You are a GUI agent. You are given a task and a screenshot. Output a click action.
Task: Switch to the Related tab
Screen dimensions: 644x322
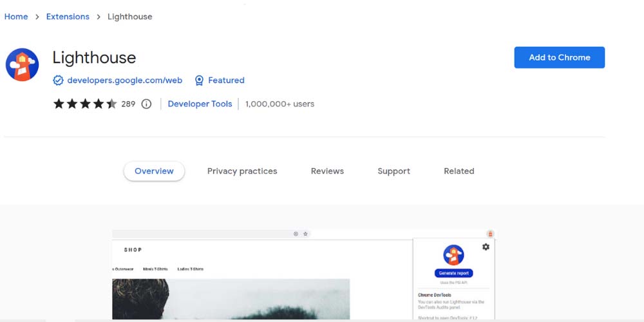point(459,171)
